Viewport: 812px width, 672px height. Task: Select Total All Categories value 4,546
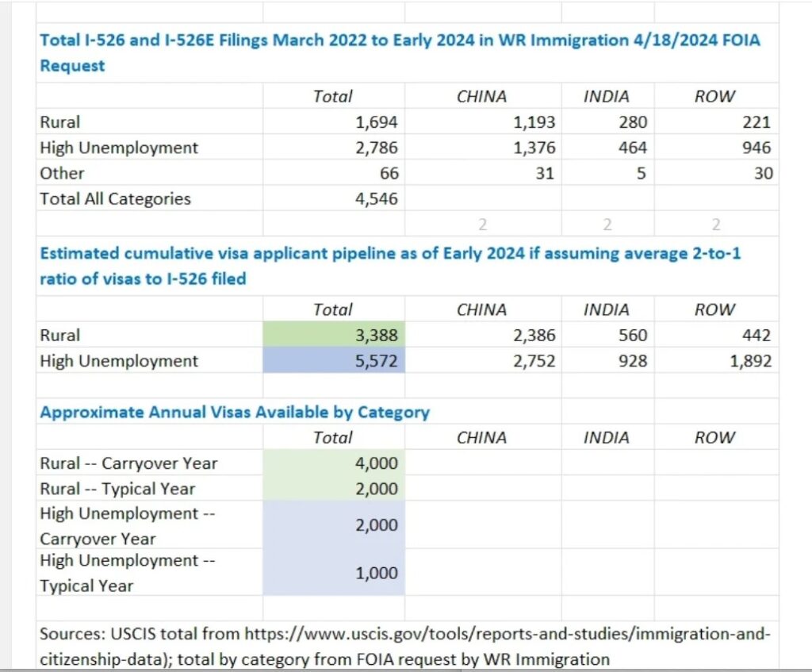point(377,199)
